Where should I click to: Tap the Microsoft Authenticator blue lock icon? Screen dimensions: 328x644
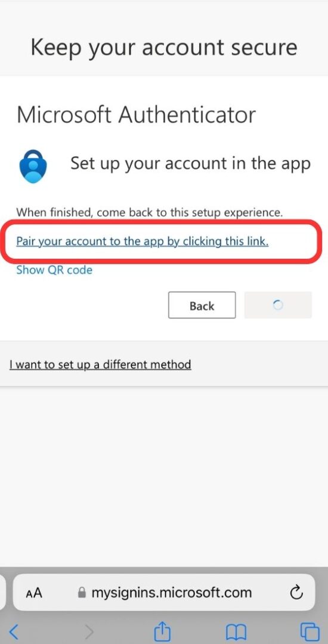coord(33,166)
